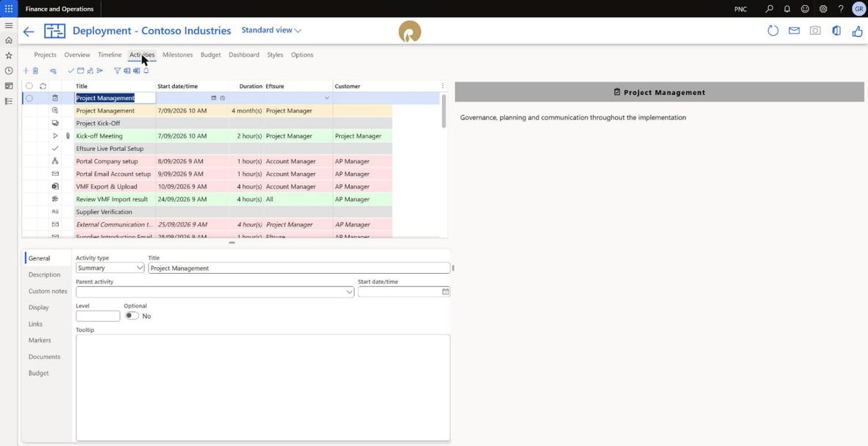Refresh the page with circular arrow
This screenshot has height=446, width=868.
pos(773,31)
